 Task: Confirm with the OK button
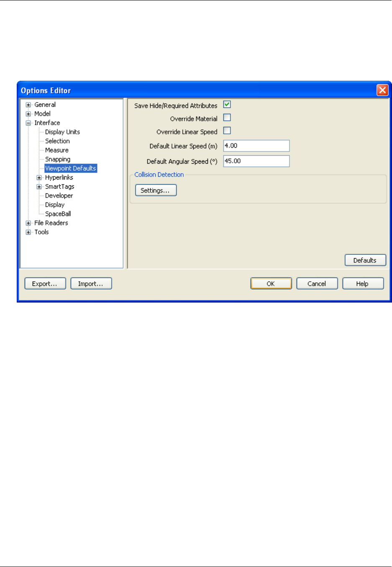coord(271,284)
